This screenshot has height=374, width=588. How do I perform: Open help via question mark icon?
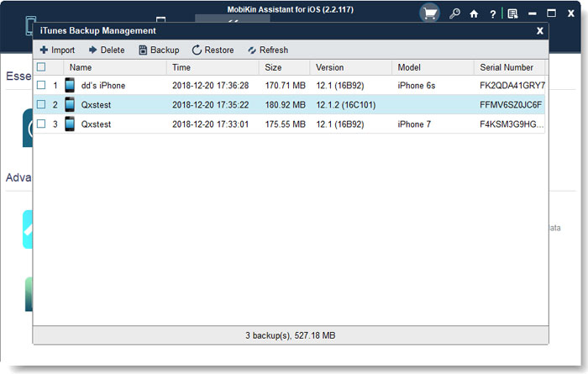[493, 13]
